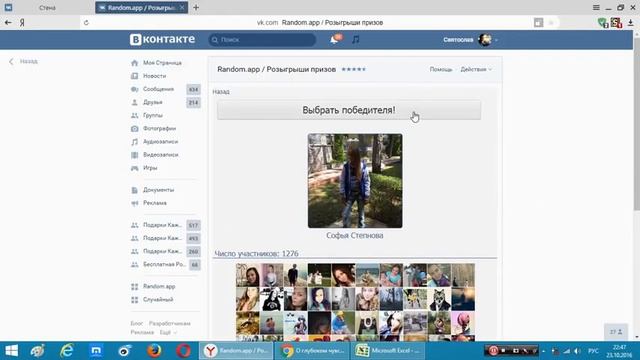The width and height of the screenshot is (640, 360).
Task: Open a new browser tab
Action: click(x=196, y=7)
